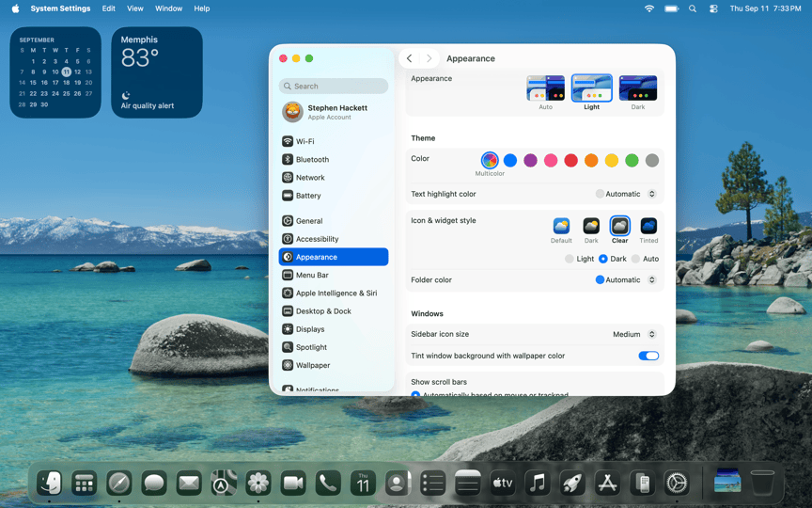Choose Dark icon & widget style
812x508 pixels.
click(x=591, y=226)
